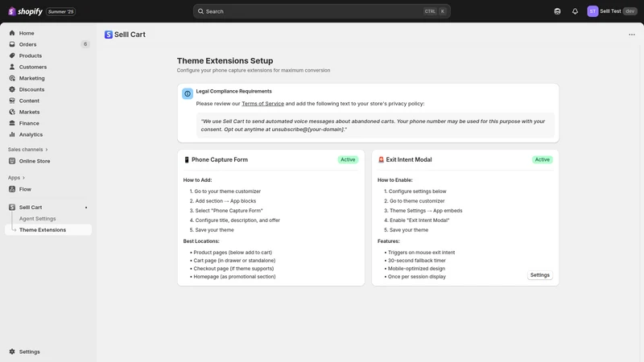Viewport: 644px width, 362px height.
Task: Open the Orders sidebar icon
Action: pos(12,44)
